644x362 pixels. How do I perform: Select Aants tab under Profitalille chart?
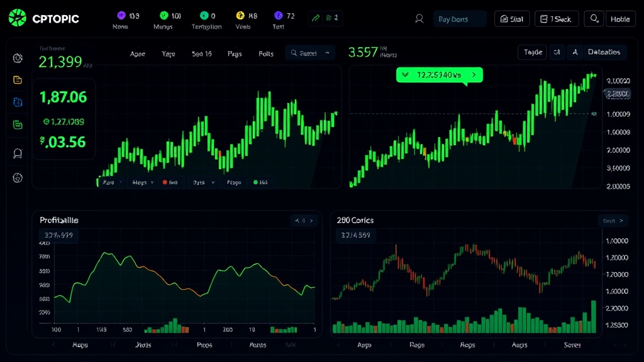[258, 345]
